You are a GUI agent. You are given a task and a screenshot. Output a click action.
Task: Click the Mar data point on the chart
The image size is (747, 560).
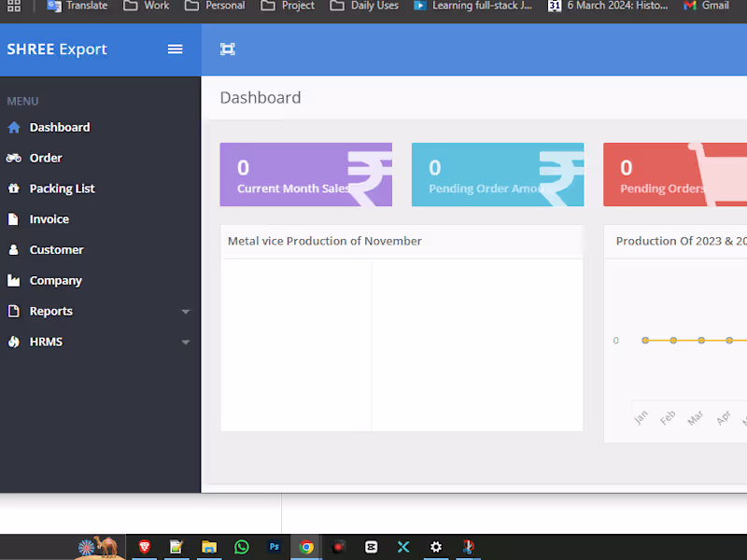(701, 340)
